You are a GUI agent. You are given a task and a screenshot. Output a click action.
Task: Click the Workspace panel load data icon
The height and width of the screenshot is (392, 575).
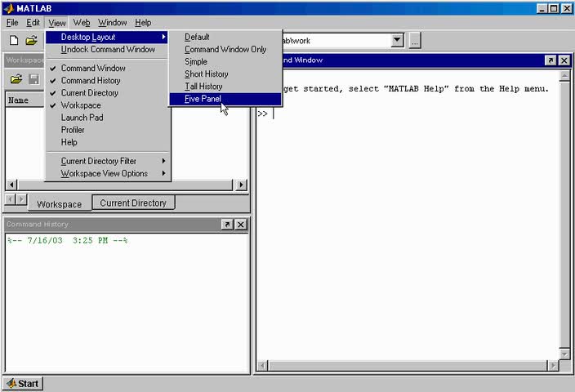click(x=16, y=79)
